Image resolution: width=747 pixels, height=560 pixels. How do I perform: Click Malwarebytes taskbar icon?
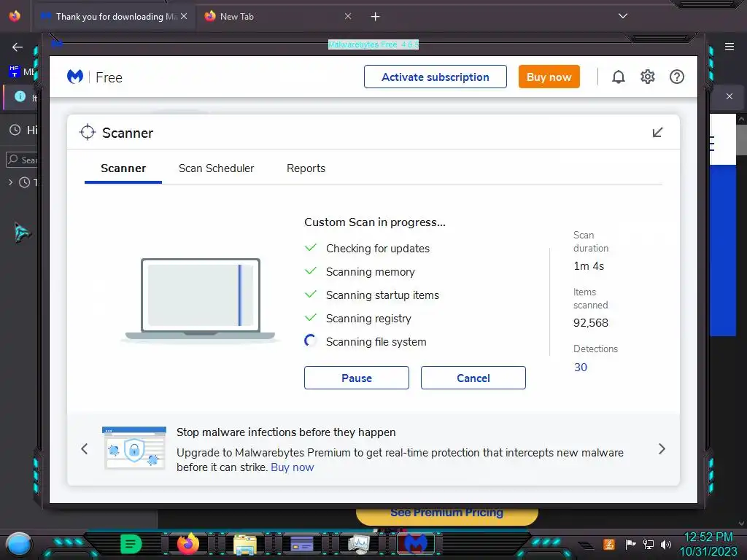416,544
